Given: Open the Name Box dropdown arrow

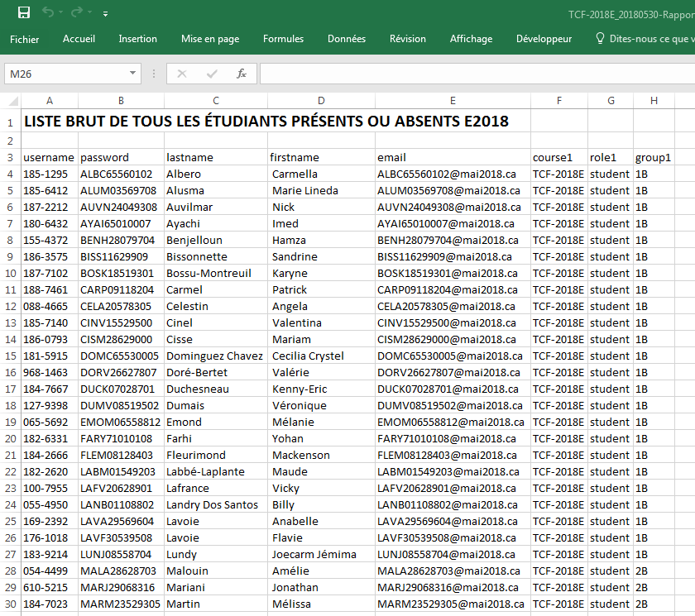Looking at the screenshot, I should coord(135,74).
